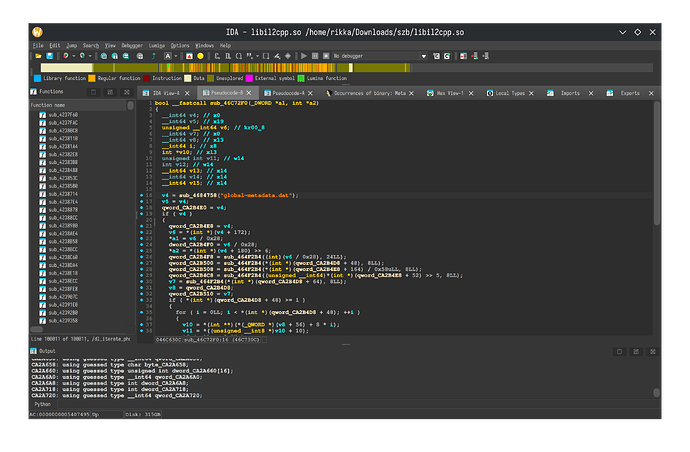The height and width of the screenshot is (452, 690).
Task: Jump back to previous position arrow
Action: coord(66,56)
